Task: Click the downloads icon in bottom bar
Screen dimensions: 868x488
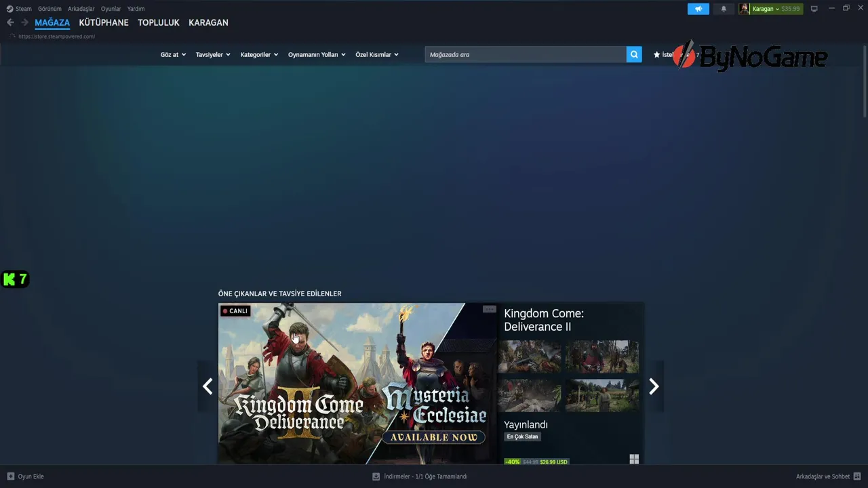Action: pos(376,476)
